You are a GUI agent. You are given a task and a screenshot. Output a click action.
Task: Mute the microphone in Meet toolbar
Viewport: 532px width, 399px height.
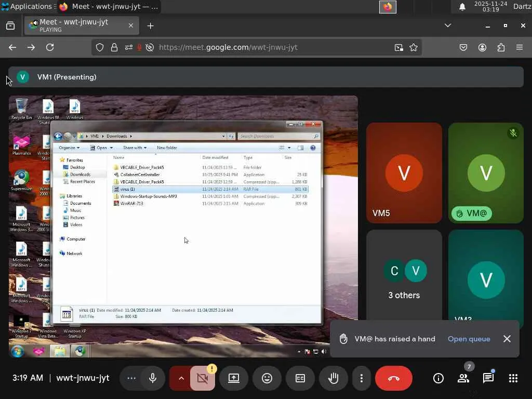153,378
